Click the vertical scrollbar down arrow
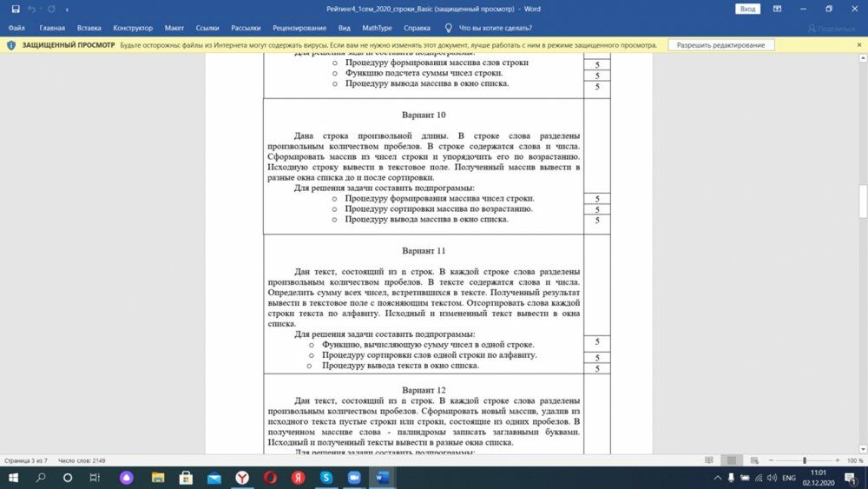 pos(863,449)
